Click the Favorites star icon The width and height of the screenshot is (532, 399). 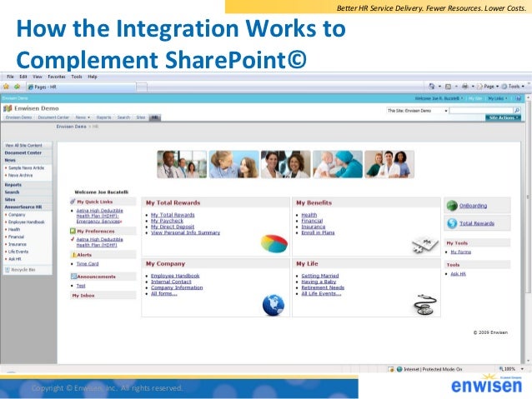[6, 87]
